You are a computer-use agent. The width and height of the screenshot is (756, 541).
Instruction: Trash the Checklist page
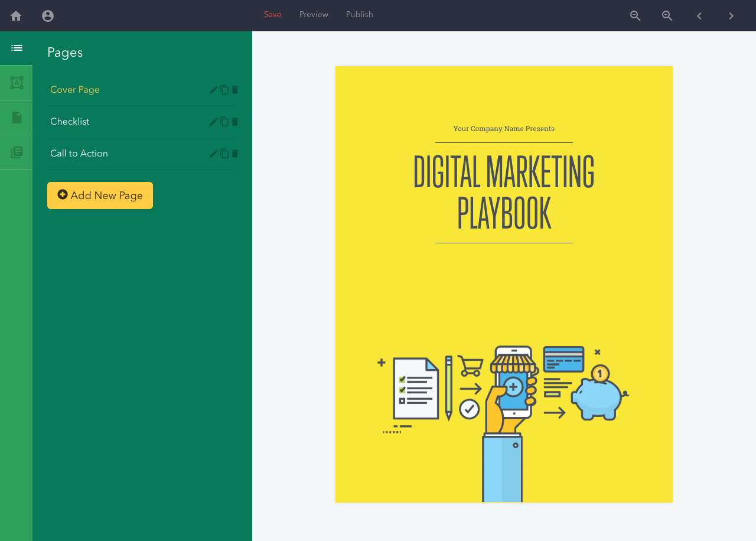pos(235,122)
